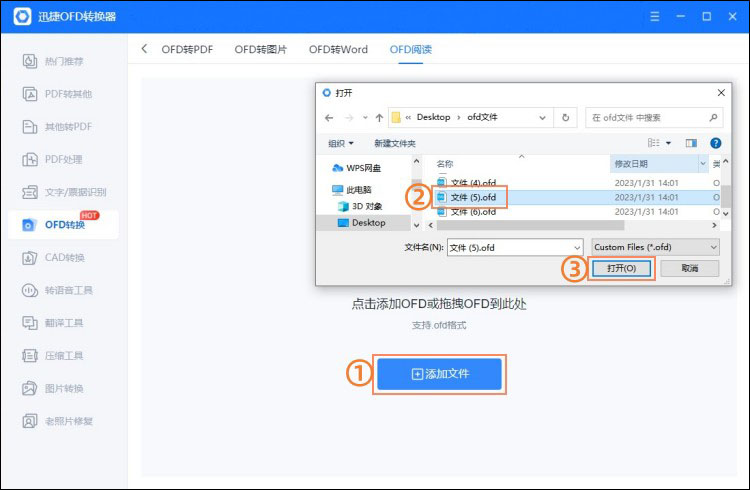Expand the 文件名 combo box dropdown
Screen dimensions: 750x490
(x=577, y=248)
